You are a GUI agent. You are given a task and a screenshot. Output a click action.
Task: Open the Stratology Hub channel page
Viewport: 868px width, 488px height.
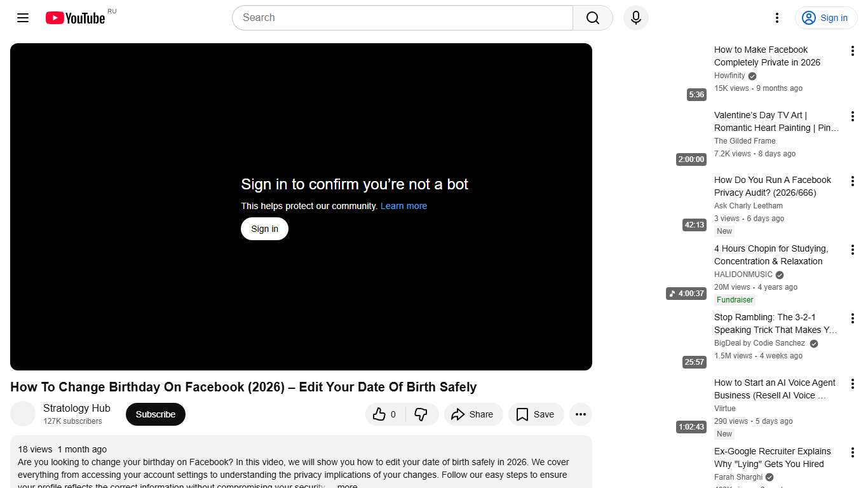[76, 408]
